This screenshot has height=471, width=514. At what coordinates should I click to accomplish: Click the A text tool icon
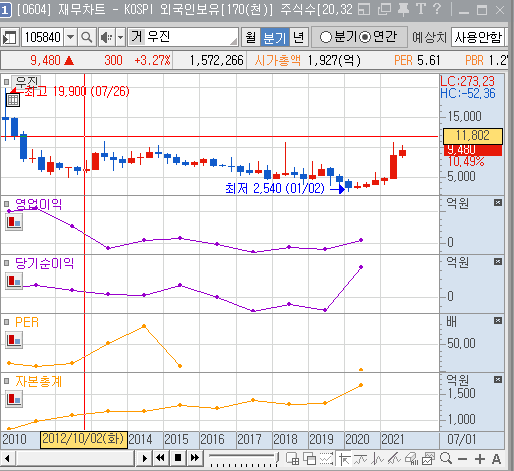click(496, 459)
